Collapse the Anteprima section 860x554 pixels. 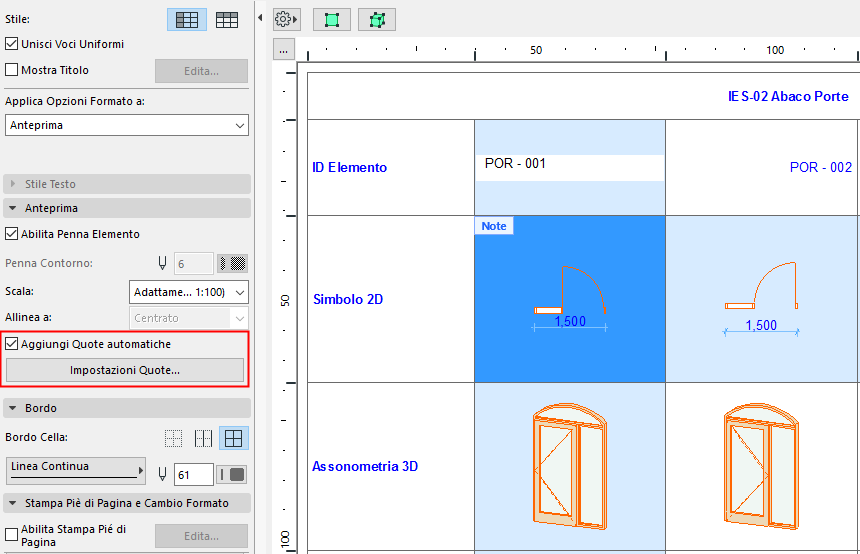[127, 208]
